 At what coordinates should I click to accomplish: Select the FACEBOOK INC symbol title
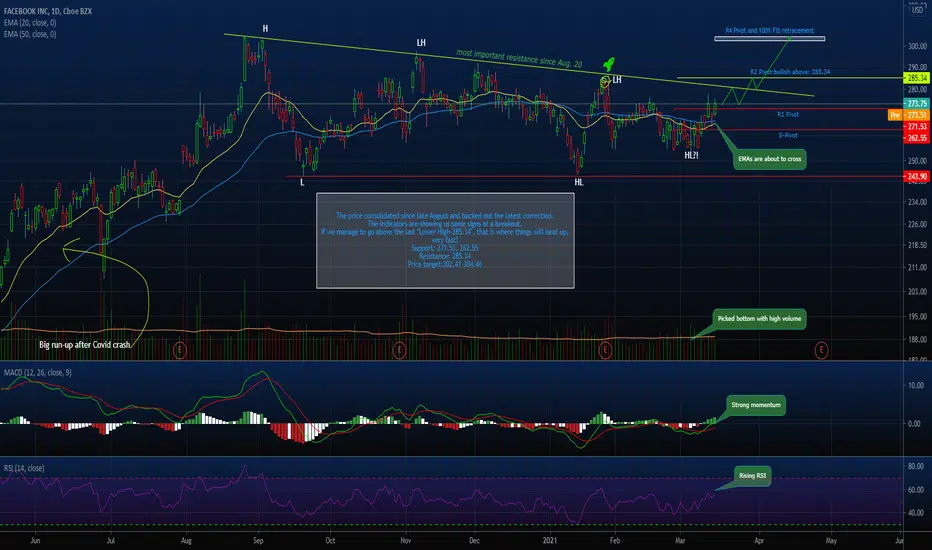click(48, 11)
